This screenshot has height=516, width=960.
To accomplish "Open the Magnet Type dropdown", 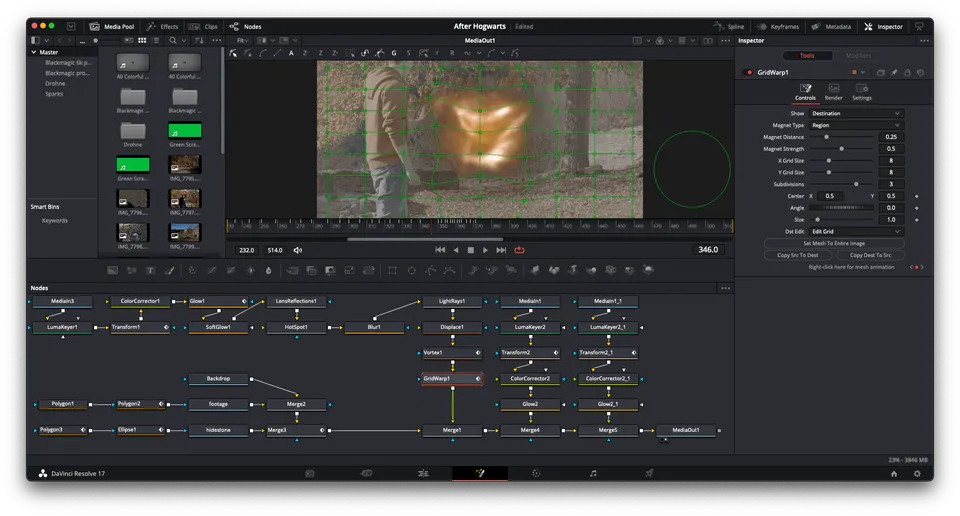I will coord(855,125).
